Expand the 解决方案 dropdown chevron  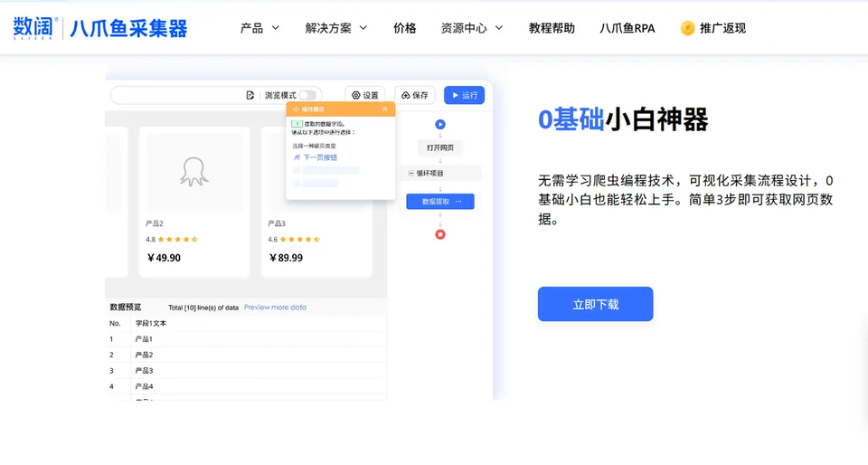[363, 28]
